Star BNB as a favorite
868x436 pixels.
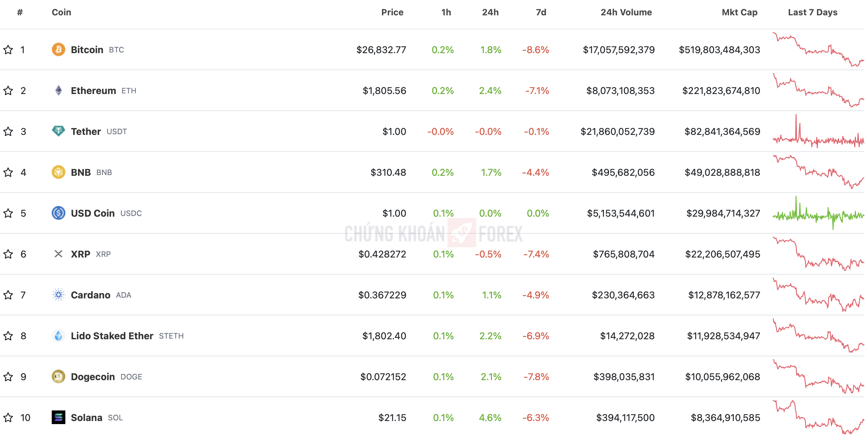coord(8,172)
